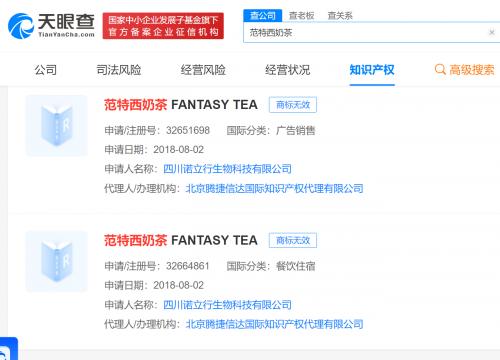This screenshot has width=500, height=360.
Task: Open the 经营状况 tab
Action: pos(287,70)
